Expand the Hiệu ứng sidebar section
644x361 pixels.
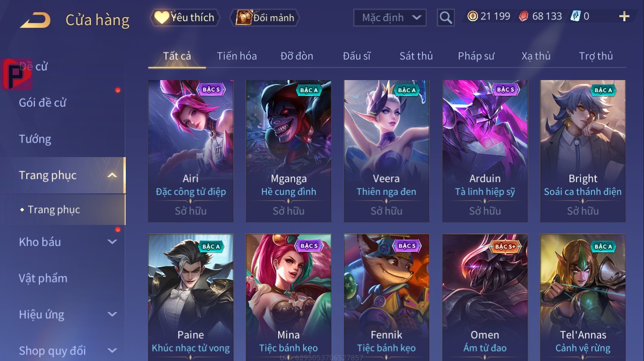112,315
